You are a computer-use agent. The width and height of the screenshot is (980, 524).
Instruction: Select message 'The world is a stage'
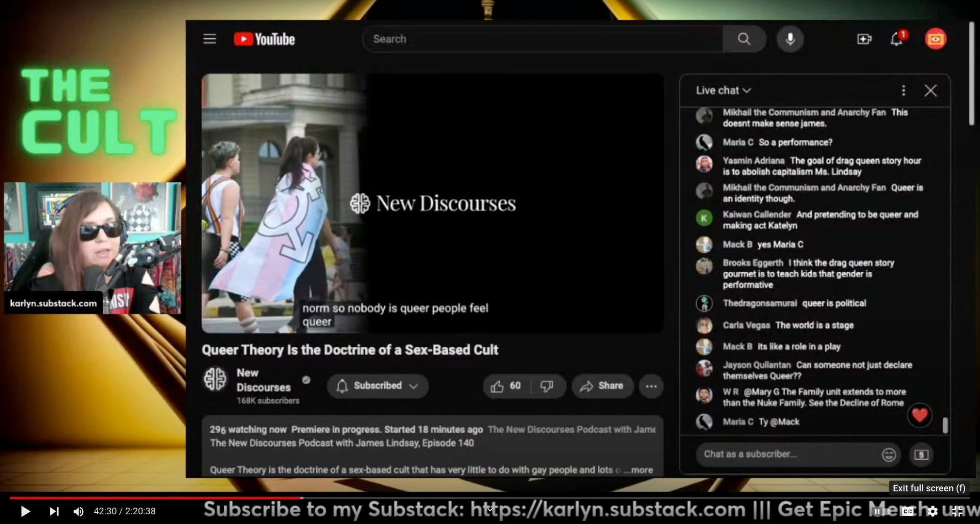click(x=814, y=325)
